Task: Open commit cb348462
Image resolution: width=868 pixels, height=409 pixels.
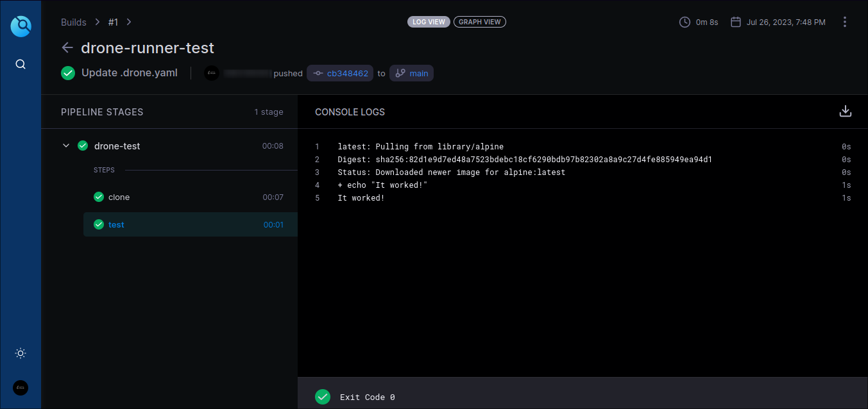Action: (x=340, y=72)
